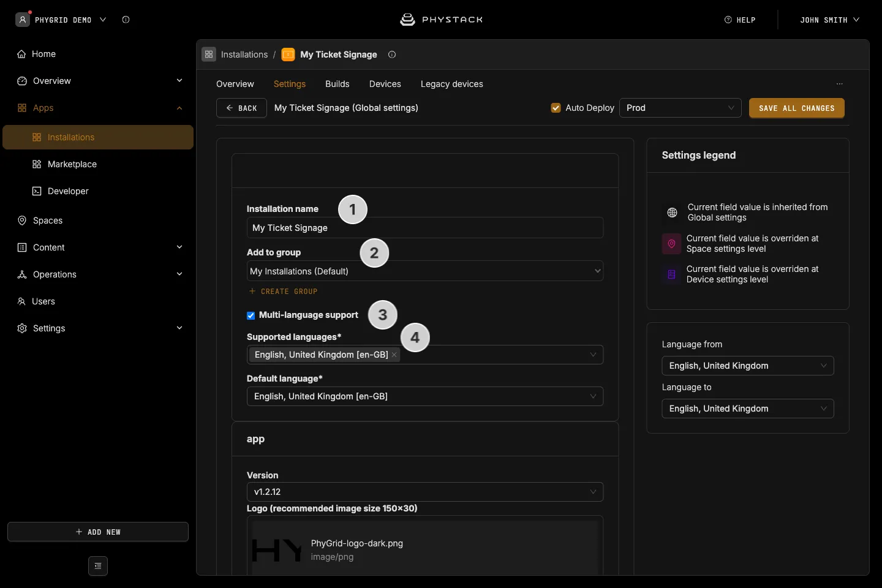Image resolution: width=882 pixels, height=588 pixels.
Task: Click the Back button
Action: (x=241, y=108)
